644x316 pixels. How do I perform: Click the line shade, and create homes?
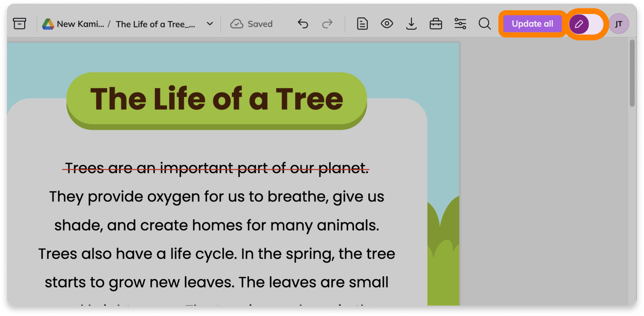pyautogui.click(x=217, y=225)
